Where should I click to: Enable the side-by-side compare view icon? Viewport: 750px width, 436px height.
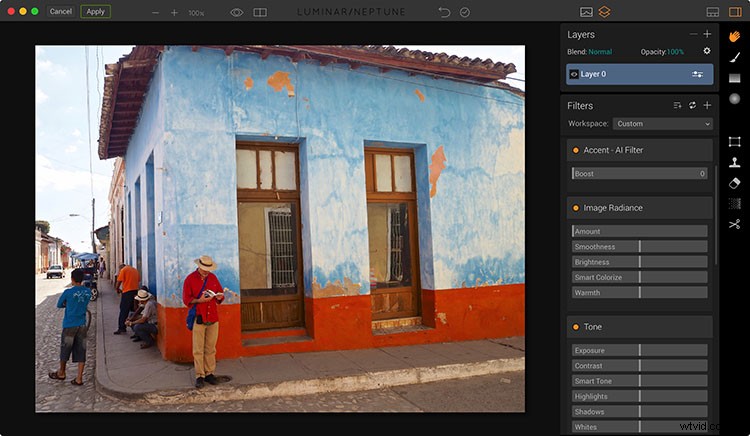[260, 12]
